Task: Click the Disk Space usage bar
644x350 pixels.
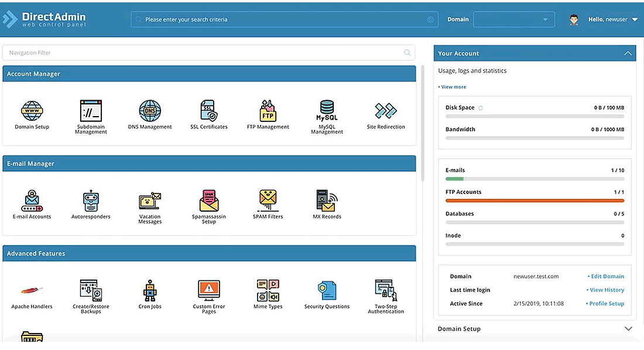Action: pos(535,117)
